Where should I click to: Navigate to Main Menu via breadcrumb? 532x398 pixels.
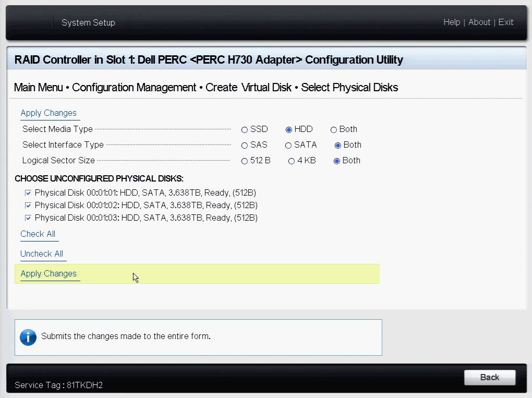click(x=38, y=87)
